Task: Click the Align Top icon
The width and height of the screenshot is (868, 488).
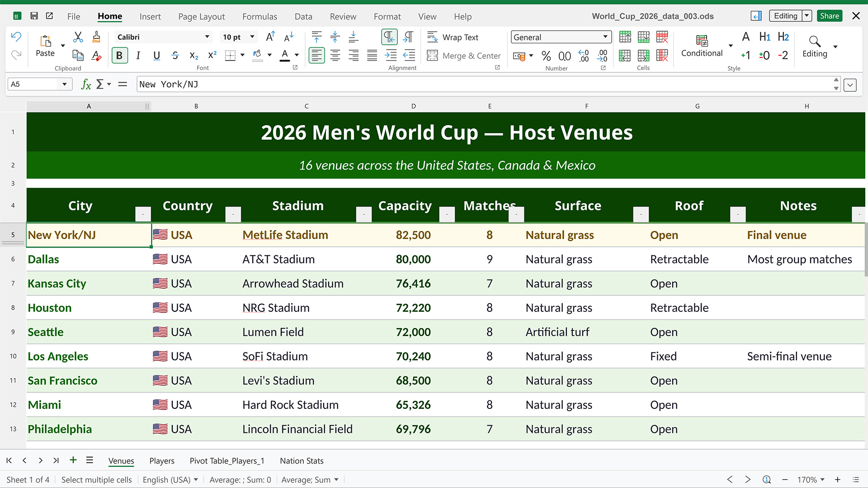Action: (x=317, y=37)
